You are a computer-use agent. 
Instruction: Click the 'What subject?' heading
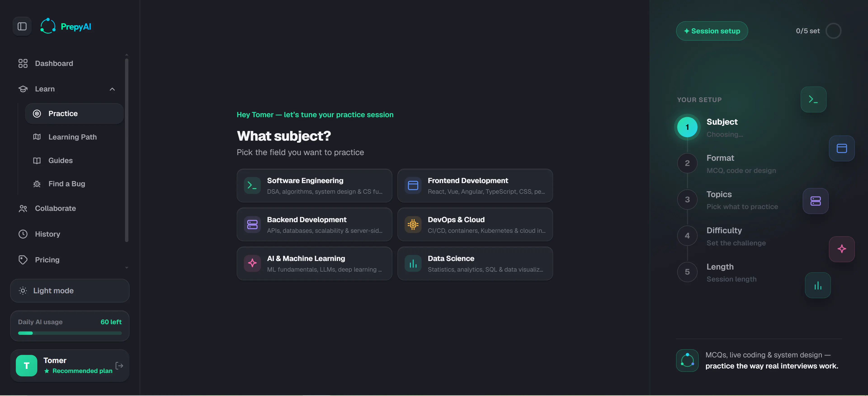click(284, 136)
